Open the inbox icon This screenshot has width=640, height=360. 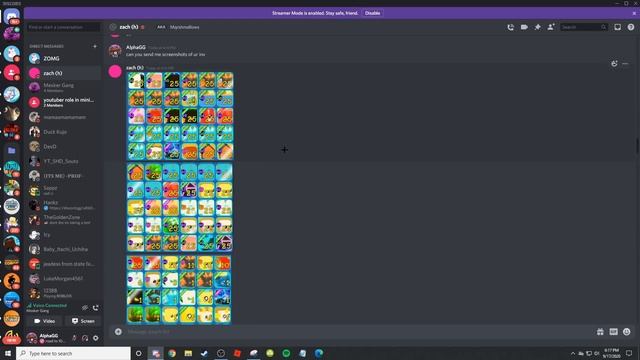coord(618,27)
